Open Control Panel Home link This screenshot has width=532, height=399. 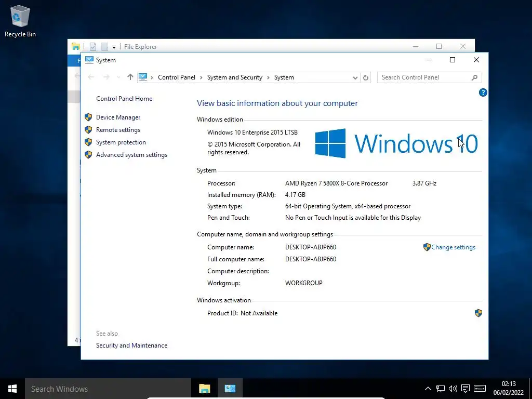[124, 99]
